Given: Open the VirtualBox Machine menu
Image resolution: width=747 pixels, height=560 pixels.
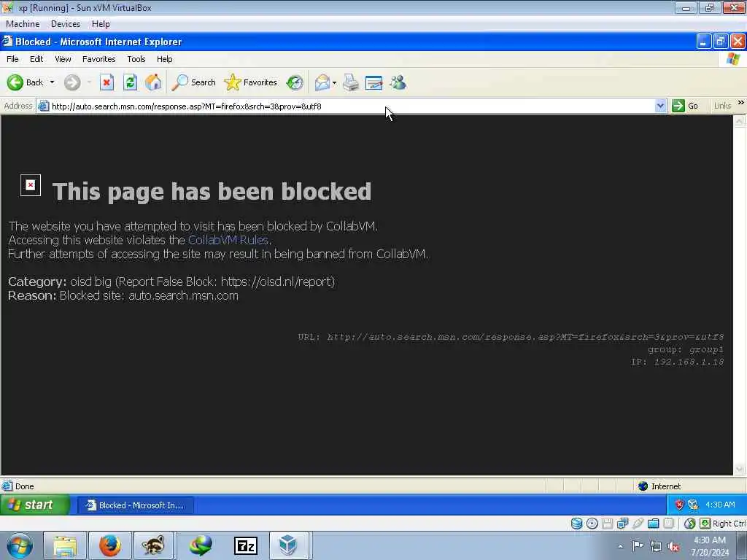Looking at the screenshot, I should [23, 24].
